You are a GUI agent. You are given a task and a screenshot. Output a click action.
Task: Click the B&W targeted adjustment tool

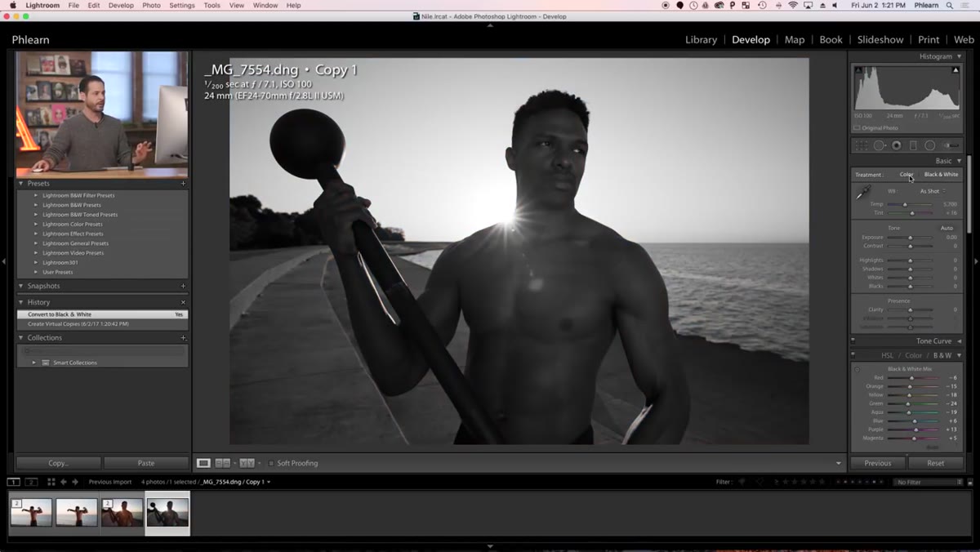857,370
